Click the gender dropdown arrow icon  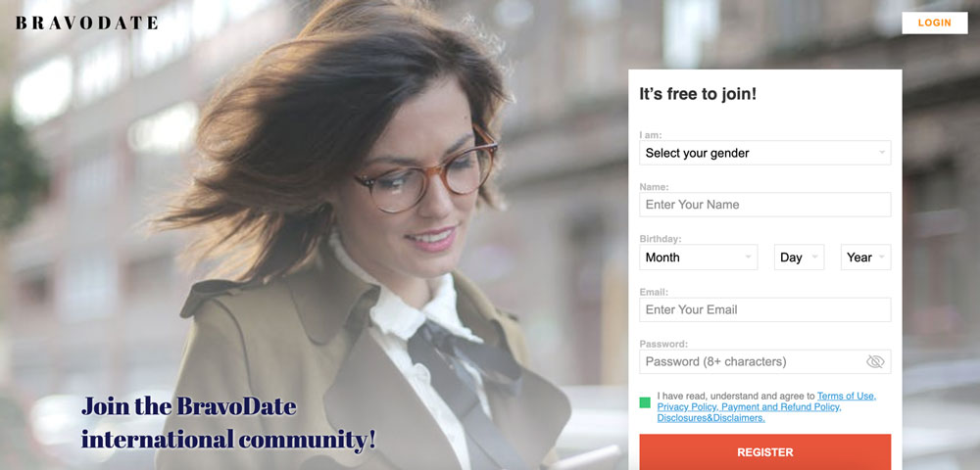coord(882,153)
